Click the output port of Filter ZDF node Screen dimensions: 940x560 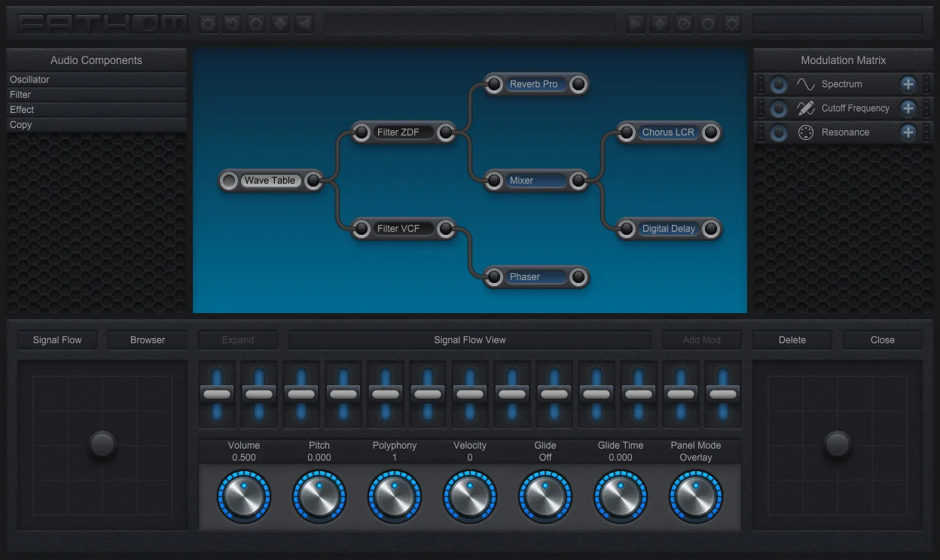click(x=446, y=132)
